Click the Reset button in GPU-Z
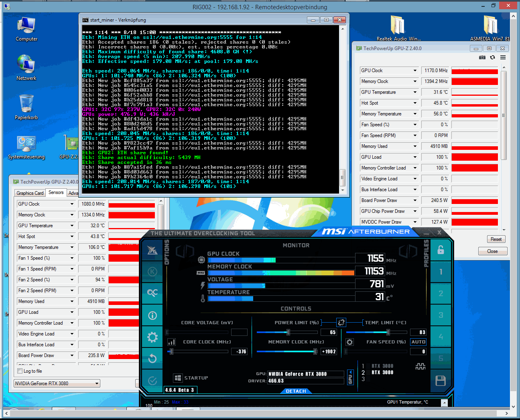The image size is (520, 420). click(496, 239)
